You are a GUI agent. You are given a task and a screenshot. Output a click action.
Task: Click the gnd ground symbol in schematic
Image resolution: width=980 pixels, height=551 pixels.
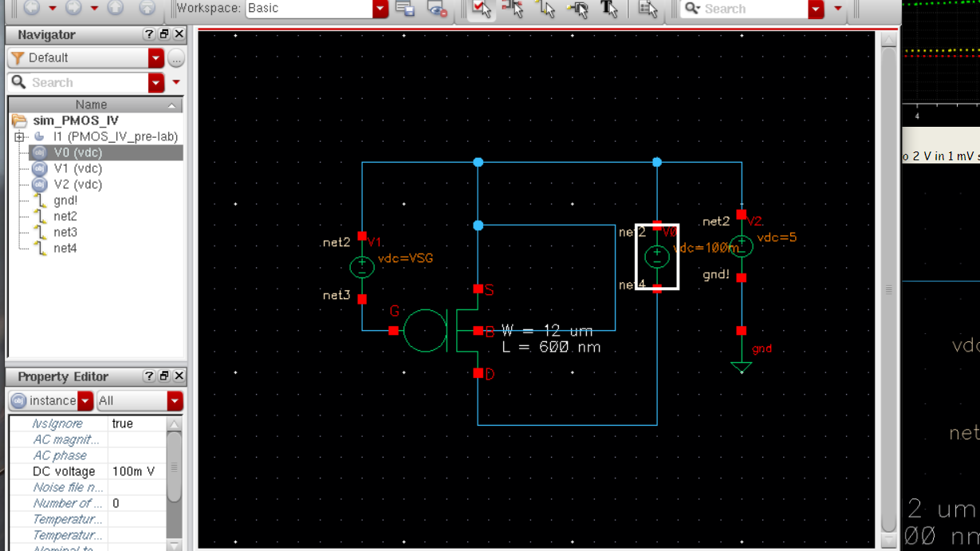click(x=742, y=365)
